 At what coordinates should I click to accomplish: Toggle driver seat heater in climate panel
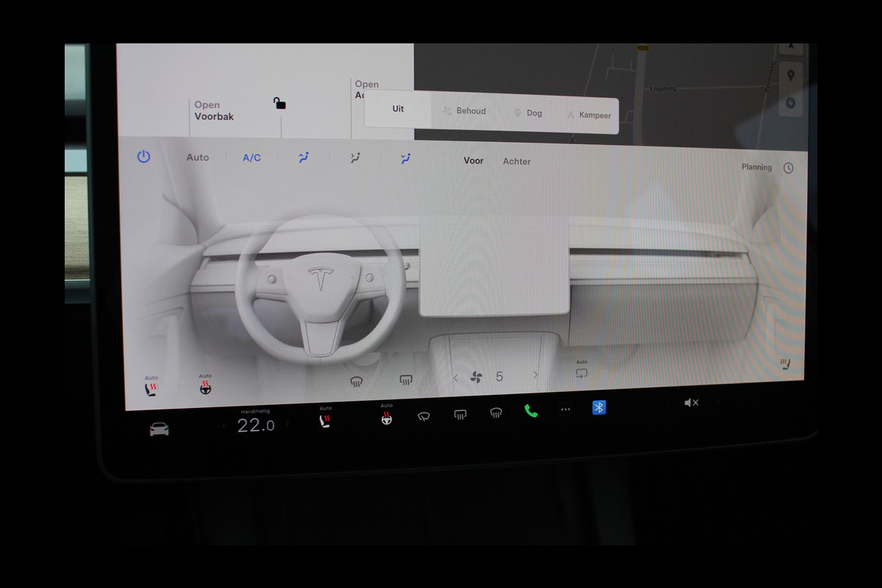click(151, 390)
